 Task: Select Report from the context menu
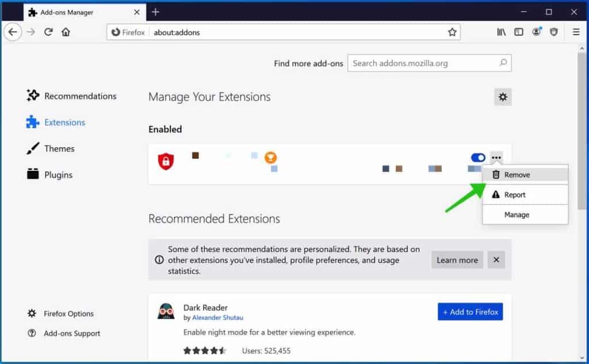(515, 194)
